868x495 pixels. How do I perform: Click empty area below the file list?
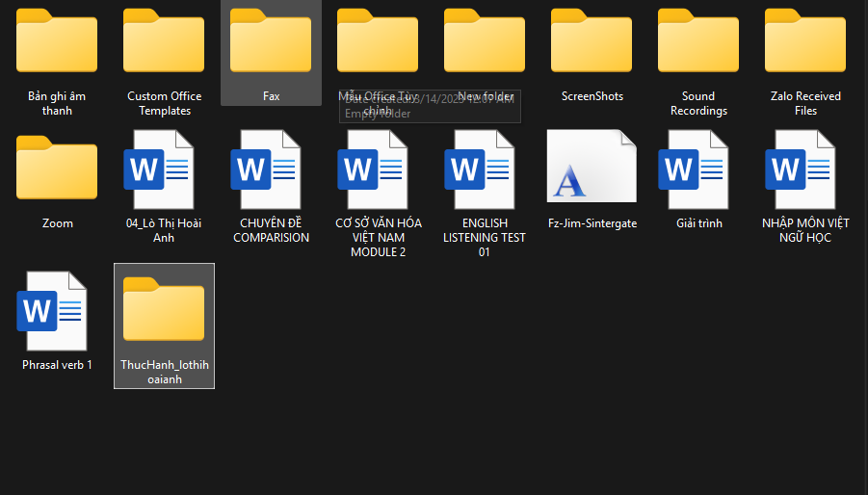[498, 442]
